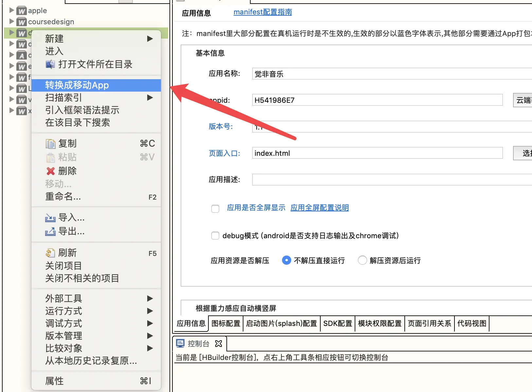Click the apple project's W icon

click(21, 10)
